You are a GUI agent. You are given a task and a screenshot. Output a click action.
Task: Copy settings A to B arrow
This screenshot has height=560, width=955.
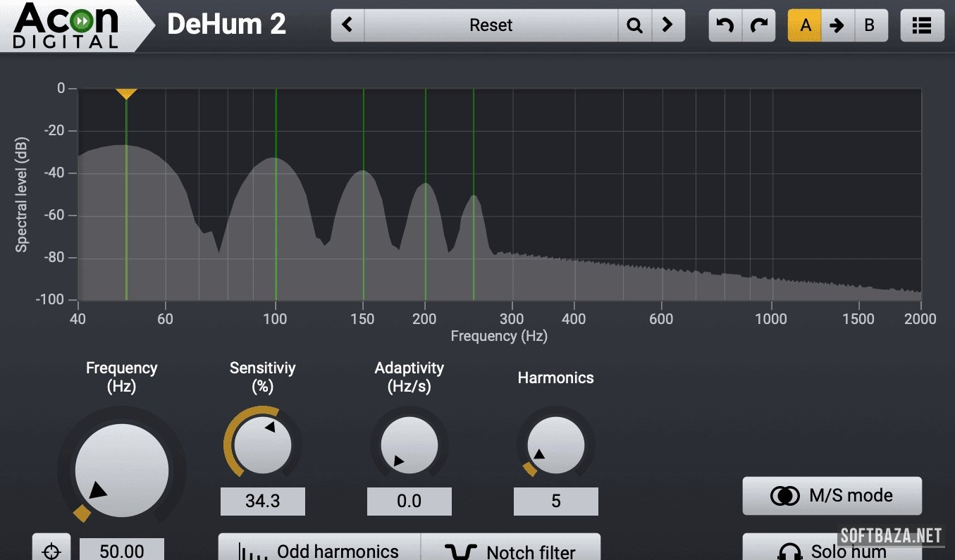pos(837,25)
